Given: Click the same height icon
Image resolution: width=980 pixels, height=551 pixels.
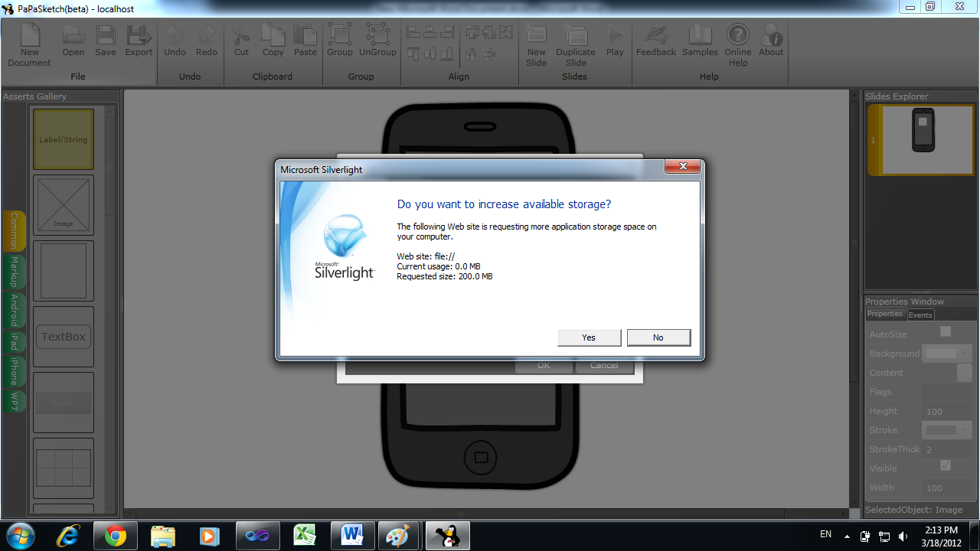Looking at the screenshot, I should coord(489,31).
